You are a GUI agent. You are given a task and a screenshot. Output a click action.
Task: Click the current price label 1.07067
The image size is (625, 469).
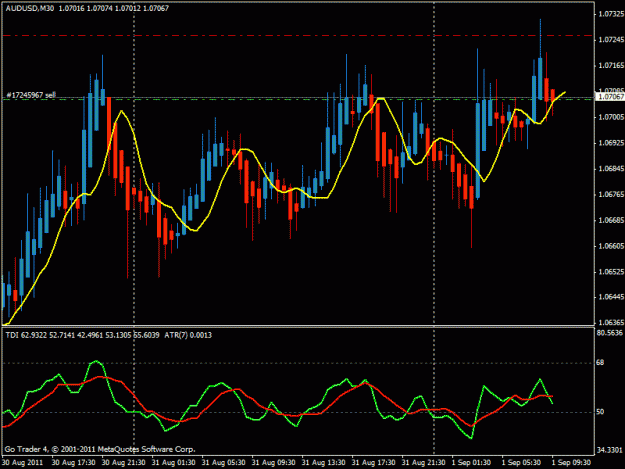point(611,96)
